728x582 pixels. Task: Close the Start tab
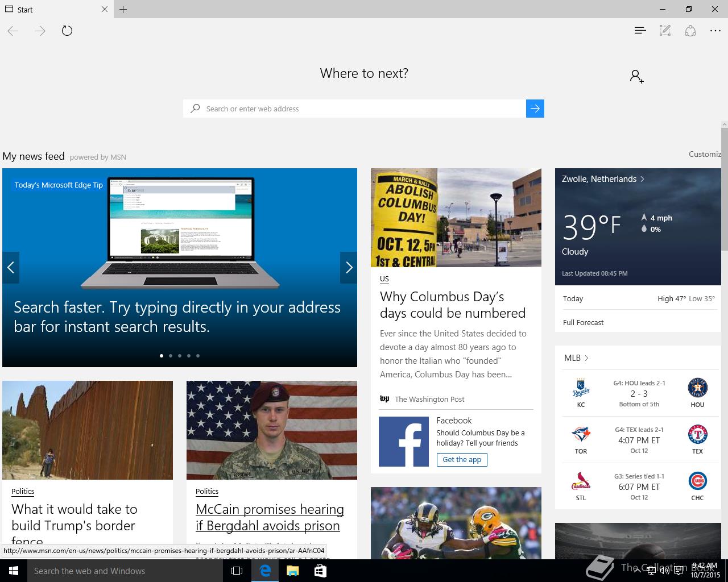pyautogui.click(x=105, y=9)
